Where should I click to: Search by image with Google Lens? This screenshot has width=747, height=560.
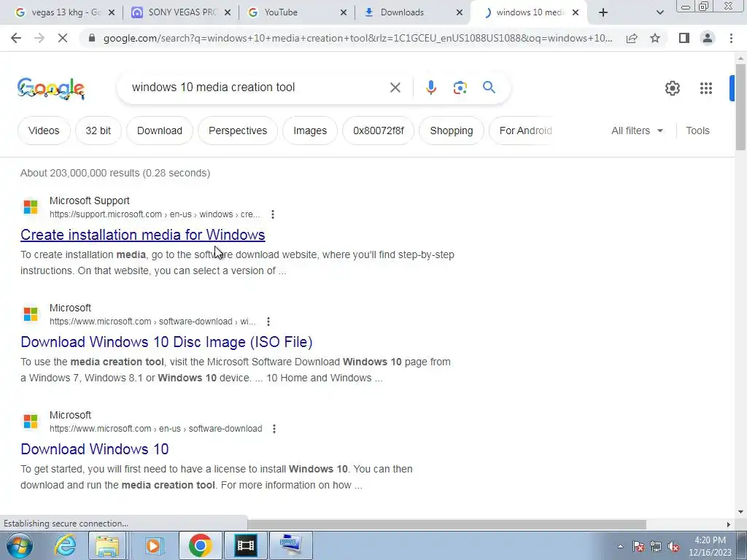pos(460,87)
